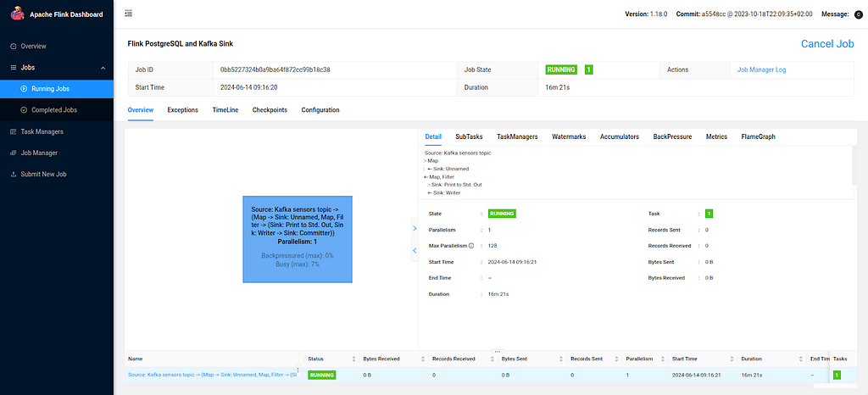
Task: Click the operator list vertical scrollbar
Action: [854, 165]
